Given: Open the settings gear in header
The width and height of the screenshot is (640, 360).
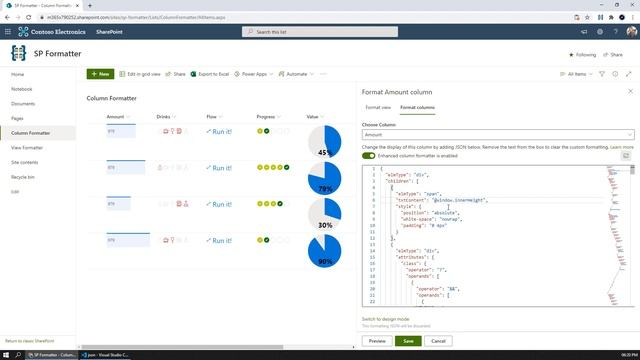Looking at the screenshot, I should coord(600,31).
